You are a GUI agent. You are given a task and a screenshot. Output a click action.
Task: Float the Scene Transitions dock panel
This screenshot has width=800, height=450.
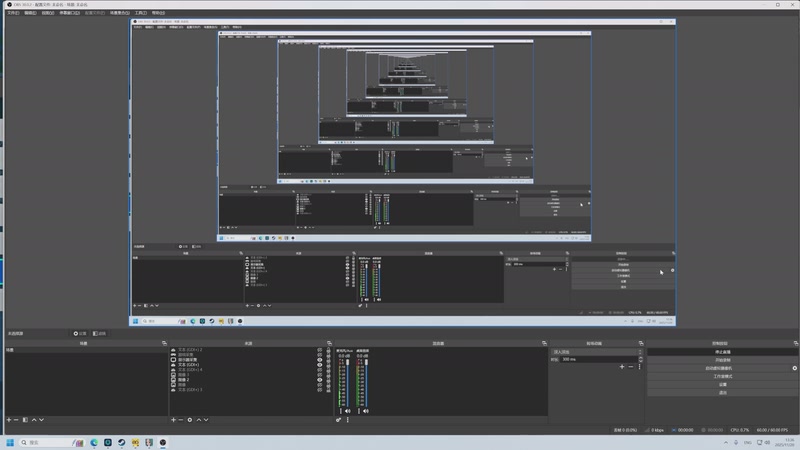click(x=641, y=343)
